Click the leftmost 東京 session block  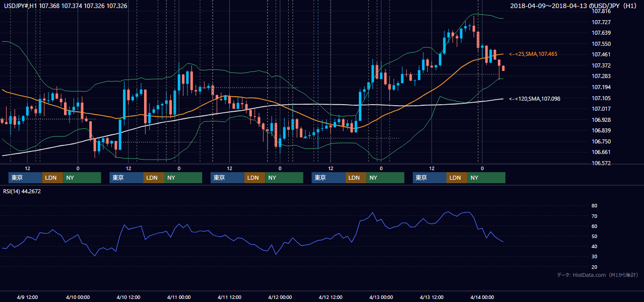tap(25, 178)
